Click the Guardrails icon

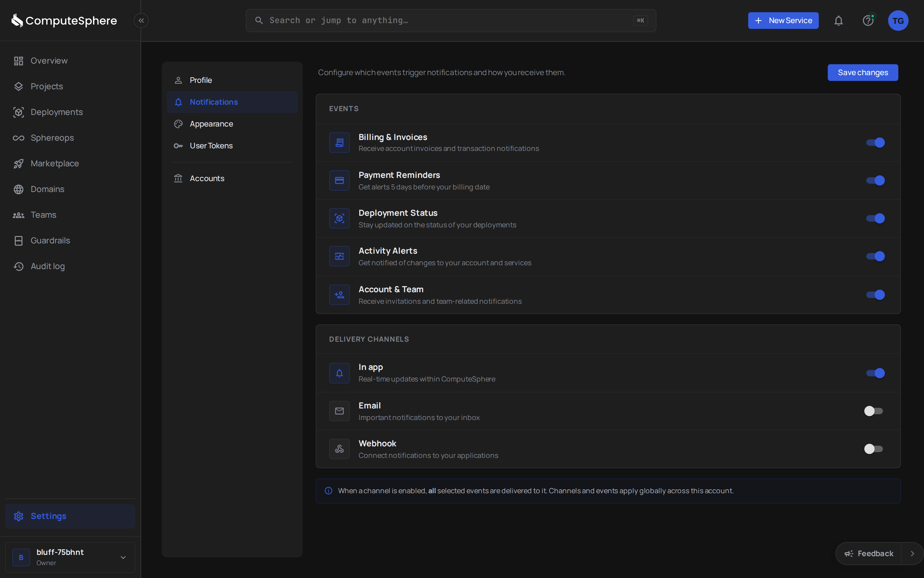(18, 241)
